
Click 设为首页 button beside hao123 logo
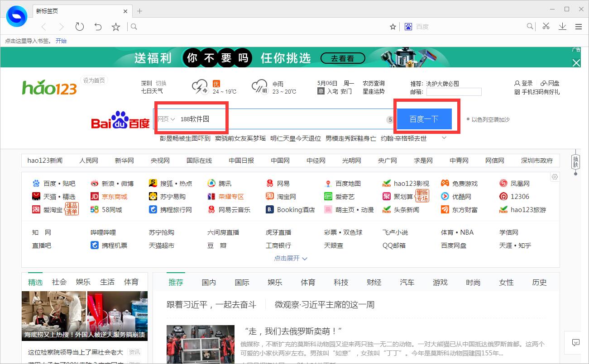[94, 80]
